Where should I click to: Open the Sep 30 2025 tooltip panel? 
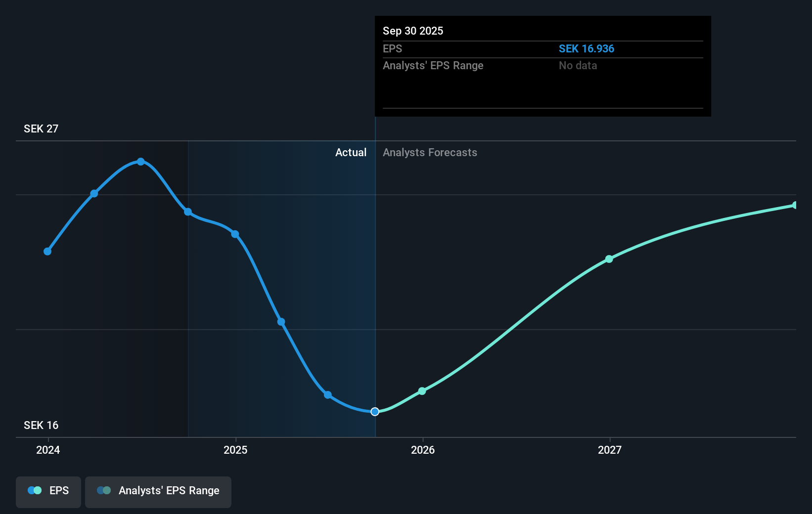[x=542, y=66]
